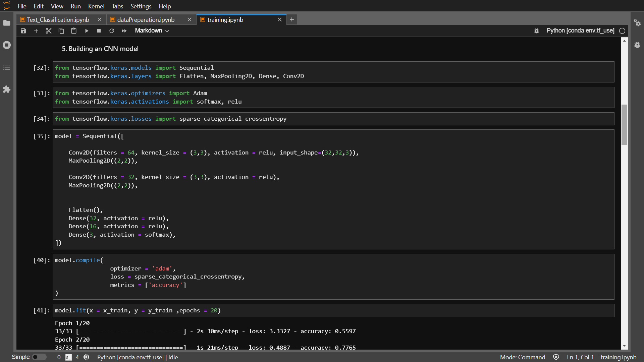Show the Table of Contents panel
Image resolution: width=644 pixels, height=362 pixels.
(7, 67)
